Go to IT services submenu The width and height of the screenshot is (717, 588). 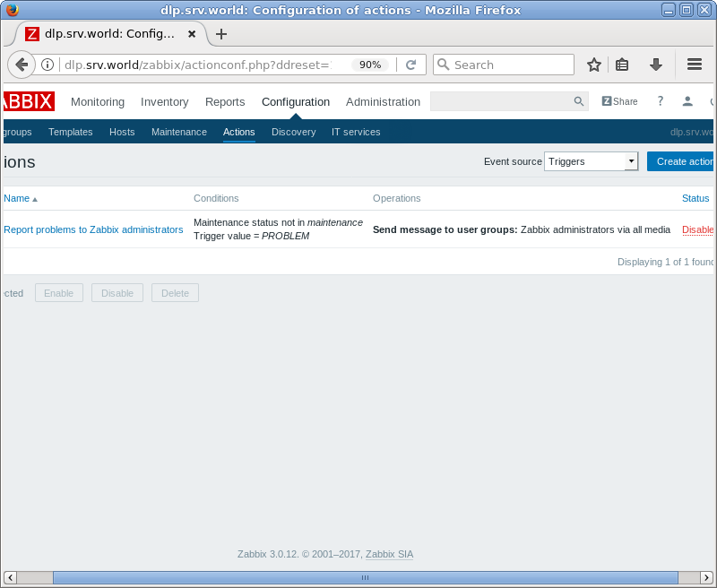pyautogui.click(x=356, y=132)
